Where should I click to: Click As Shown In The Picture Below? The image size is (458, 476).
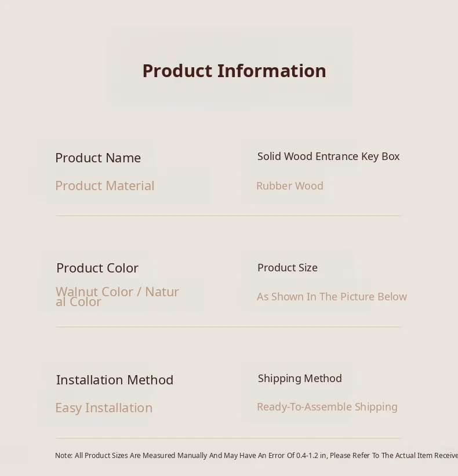pyautogui.click(x=332, y=297)
